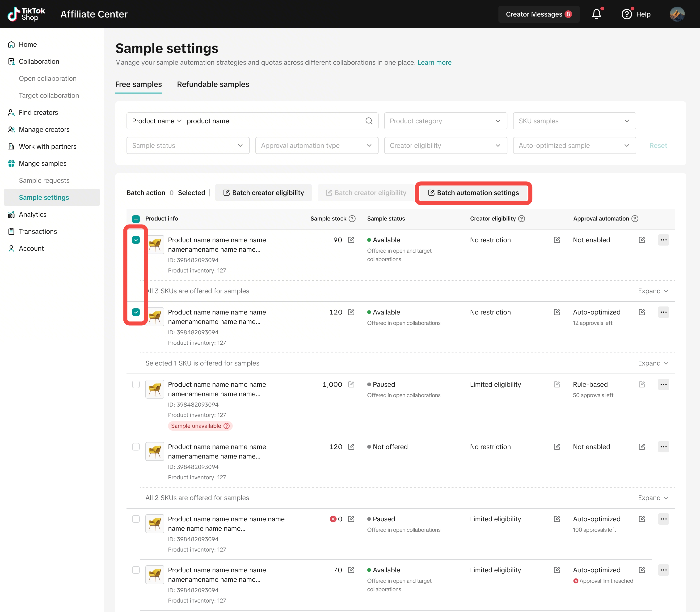This screenshot has height=612, width=700.
Task: Select the 1,000-stock Paused product checkbox
Action: [x=136, y=384]
